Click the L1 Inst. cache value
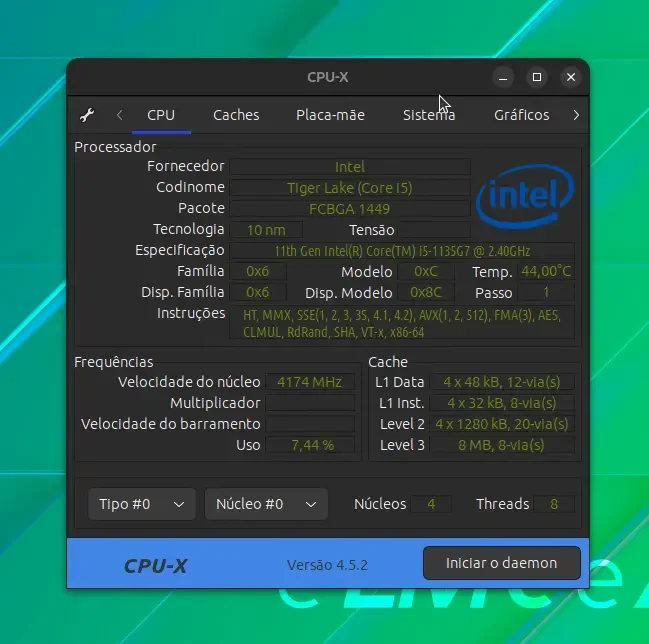 (x=502, y=403)
